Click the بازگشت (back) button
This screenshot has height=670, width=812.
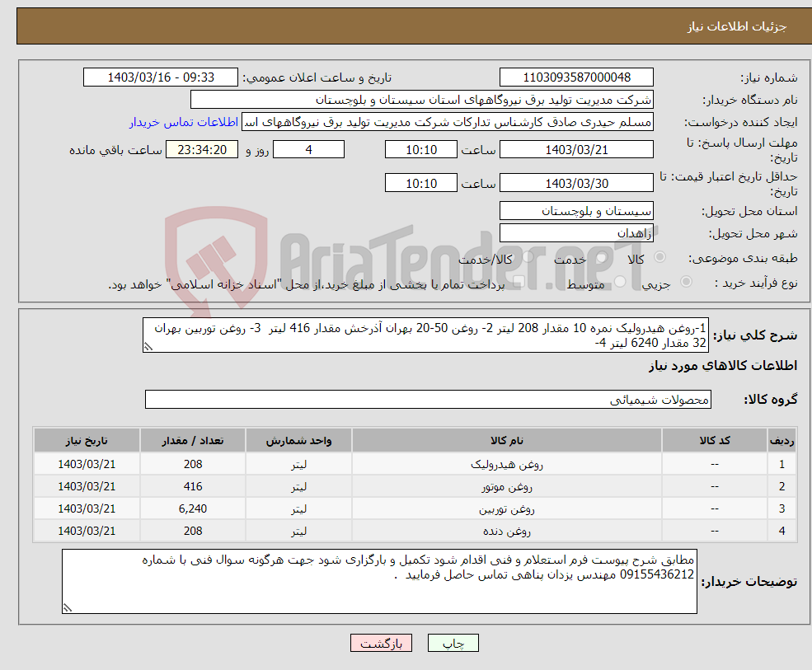(x=381, y=643)
